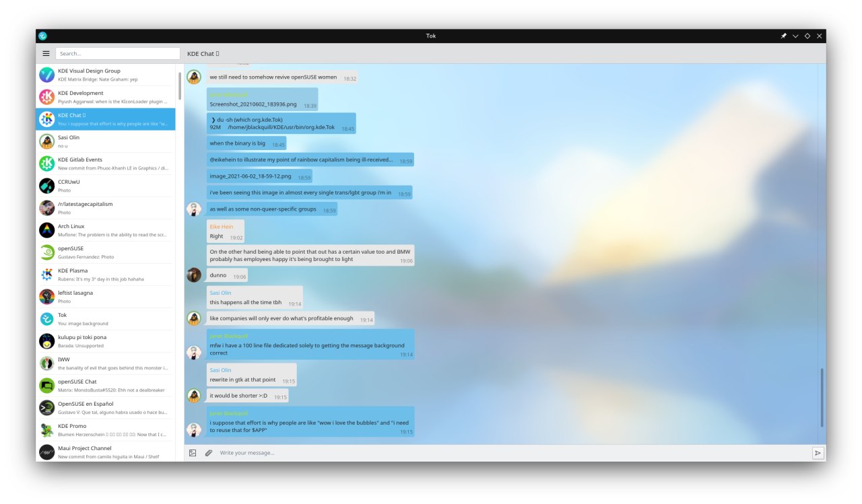Select the KDE Chat conversation in the chat list
The image size is (862, 504).
(x=105, y=119)
